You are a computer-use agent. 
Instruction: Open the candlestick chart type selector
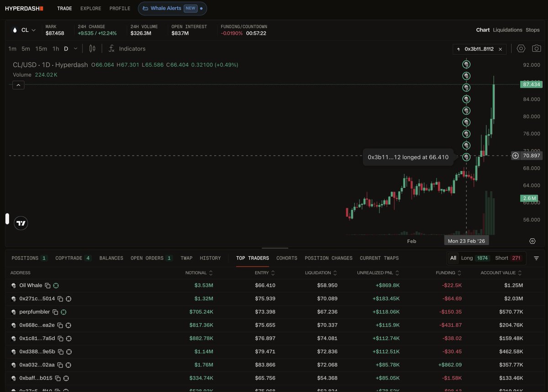point(92,48)
